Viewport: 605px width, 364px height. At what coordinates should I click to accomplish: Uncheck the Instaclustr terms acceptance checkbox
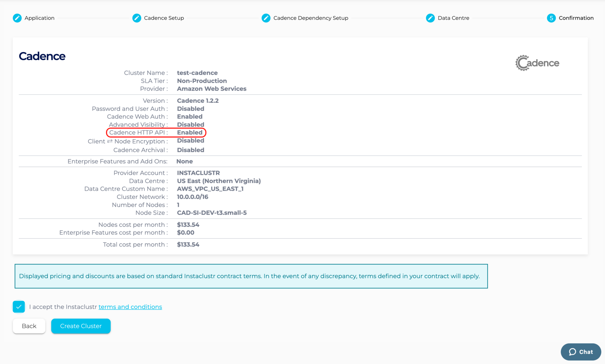[19, 307]
